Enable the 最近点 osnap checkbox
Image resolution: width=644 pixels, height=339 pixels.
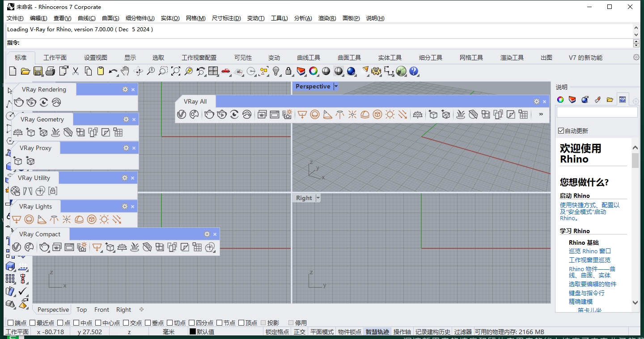[33, 322]
